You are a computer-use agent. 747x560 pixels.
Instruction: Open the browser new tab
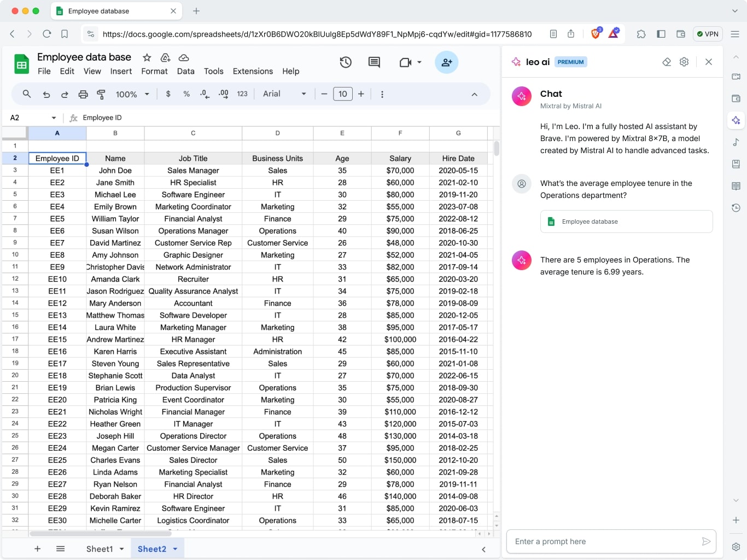[196, 11]
